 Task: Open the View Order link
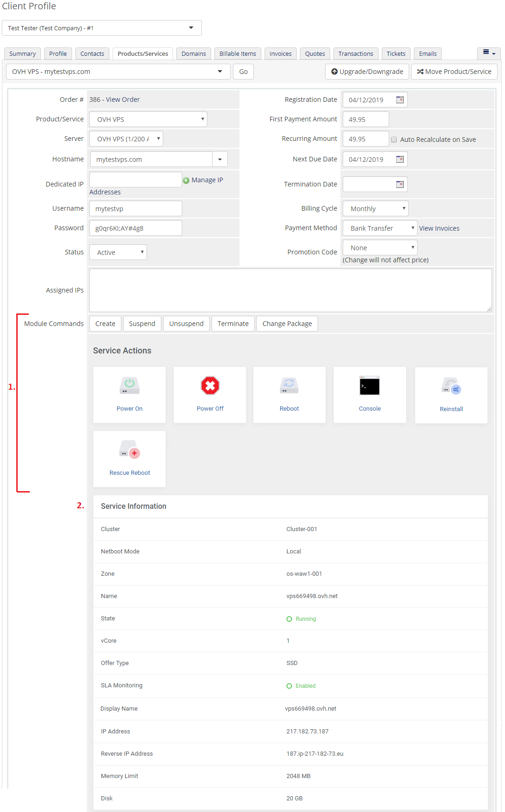(x=123, y=100)
